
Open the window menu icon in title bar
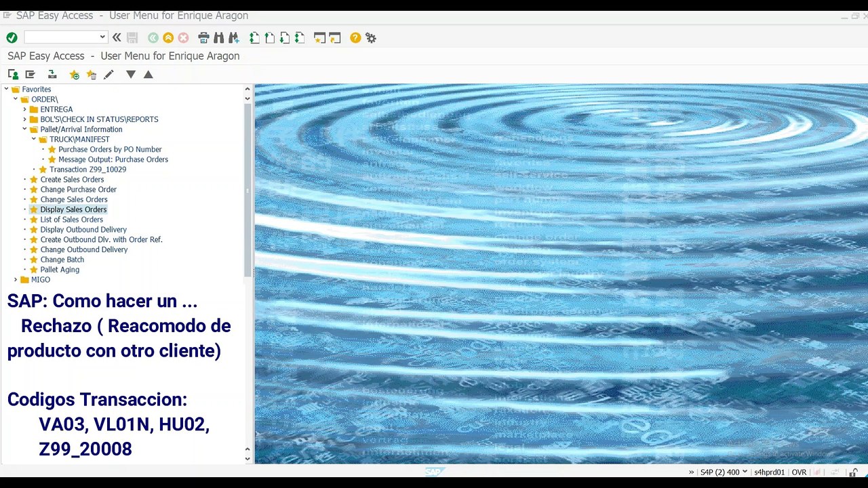point(7,15)
